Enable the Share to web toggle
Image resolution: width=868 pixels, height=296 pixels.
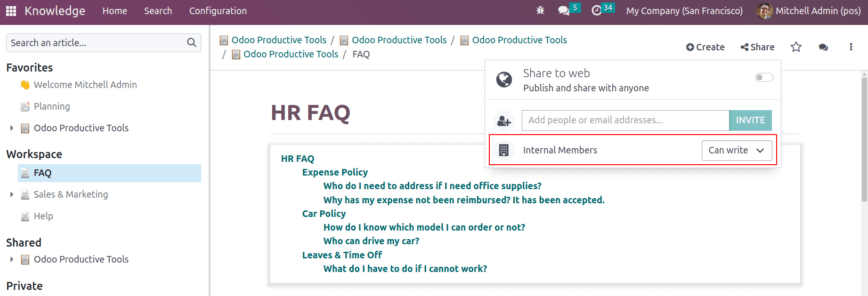pyautogui.click(x=764, y=77)
